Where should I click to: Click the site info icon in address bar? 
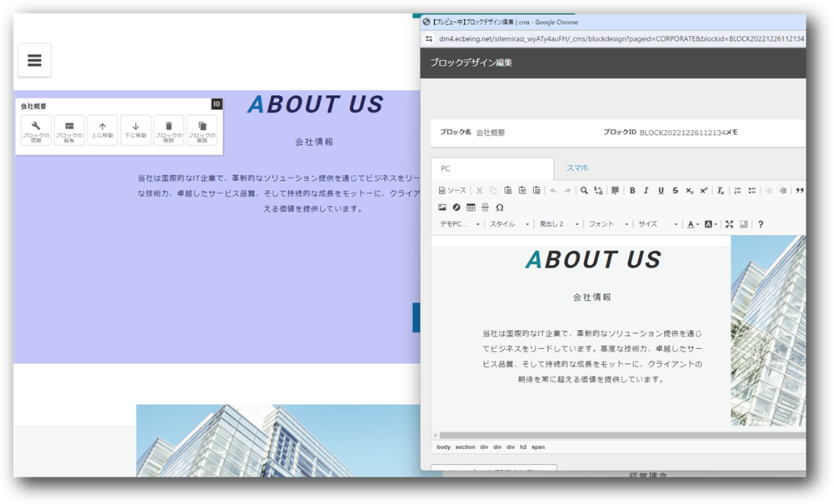[x=429, y=39]
